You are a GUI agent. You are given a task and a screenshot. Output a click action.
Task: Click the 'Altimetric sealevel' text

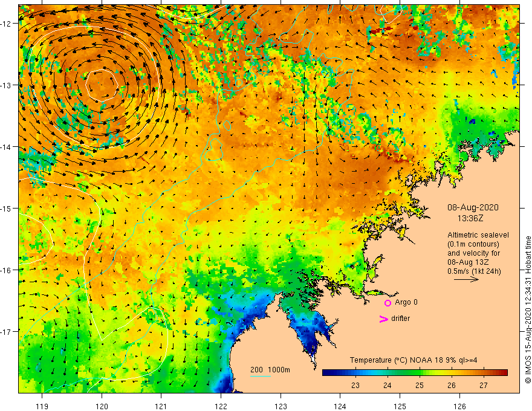tap(478, 235)
